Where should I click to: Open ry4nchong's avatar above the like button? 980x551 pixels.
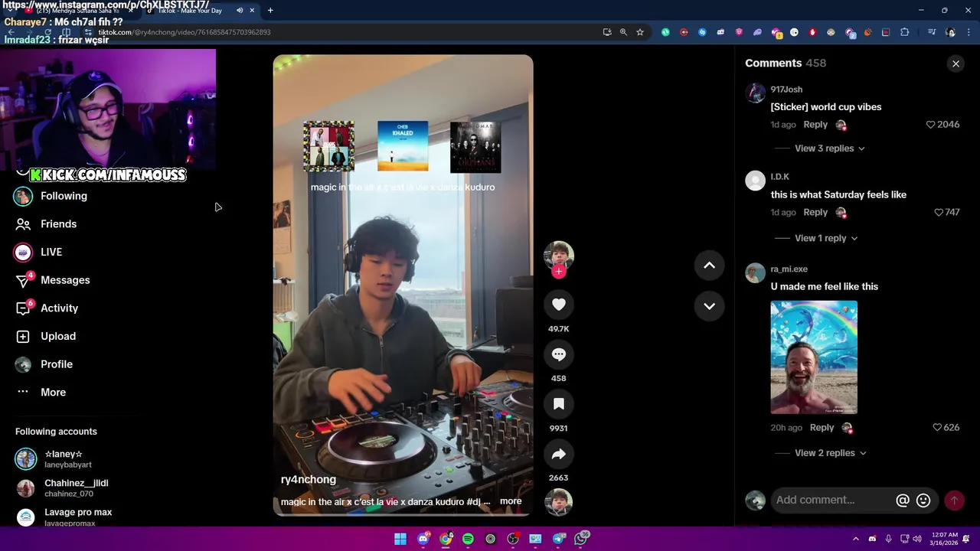[559, 255]
